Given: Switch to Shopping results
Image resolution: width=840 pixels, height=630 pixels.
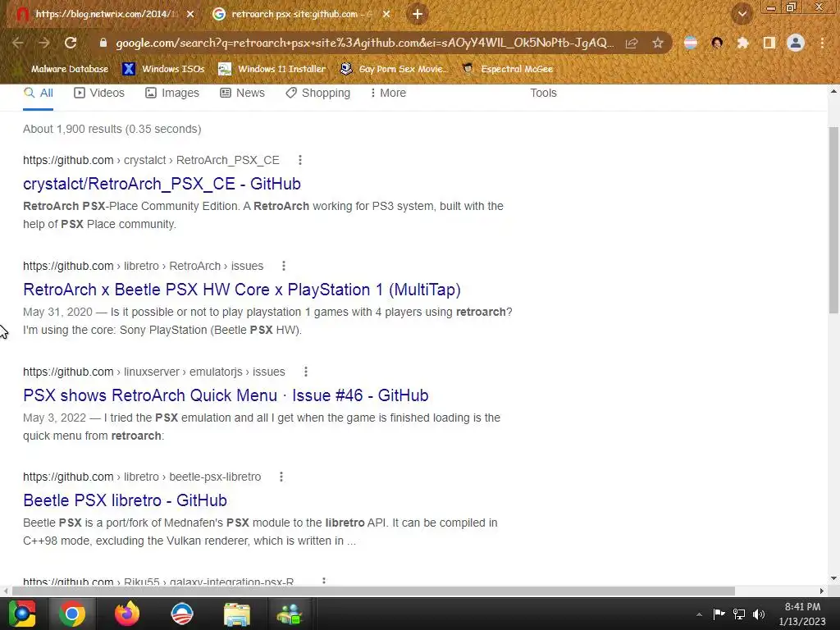Looking at the screenshot, I should [x=317, y=93].
